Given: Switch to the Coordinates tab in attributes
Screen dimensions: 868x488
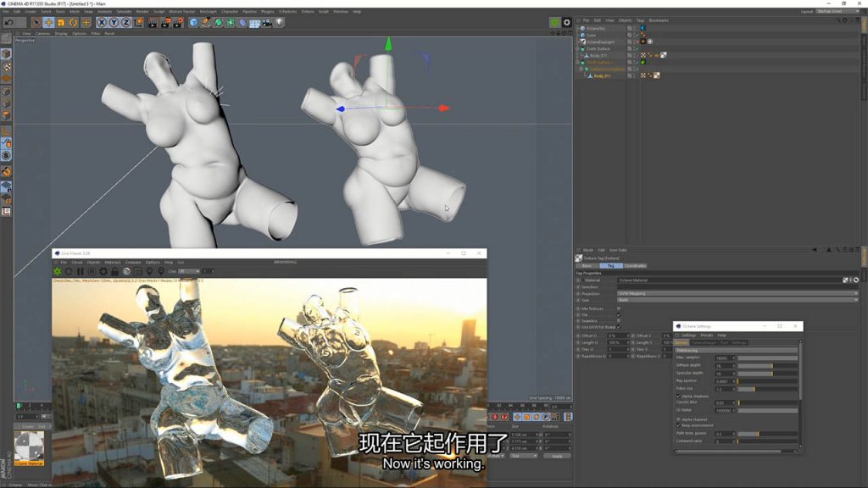Looking at the screenshot, I should click(635, 265).
